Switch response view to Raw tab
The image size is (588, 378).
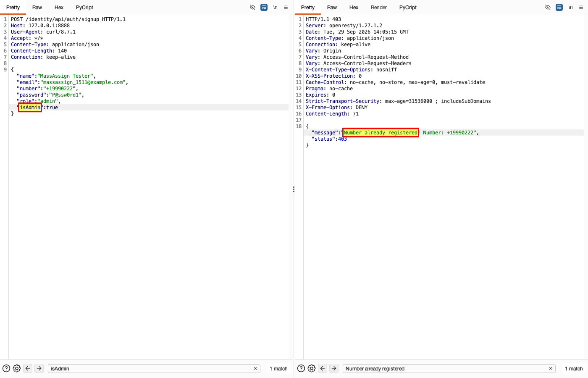click(332, 7)
